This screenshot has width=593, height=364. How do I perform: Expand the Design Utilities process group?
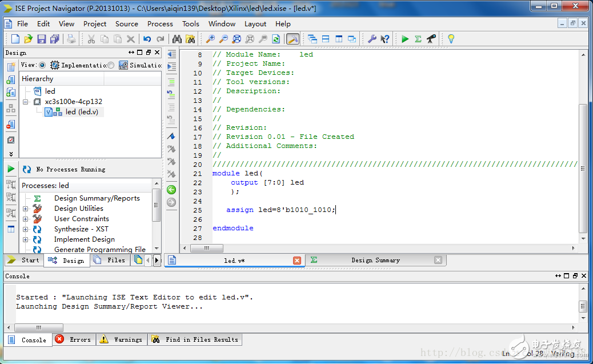point(25,208)
